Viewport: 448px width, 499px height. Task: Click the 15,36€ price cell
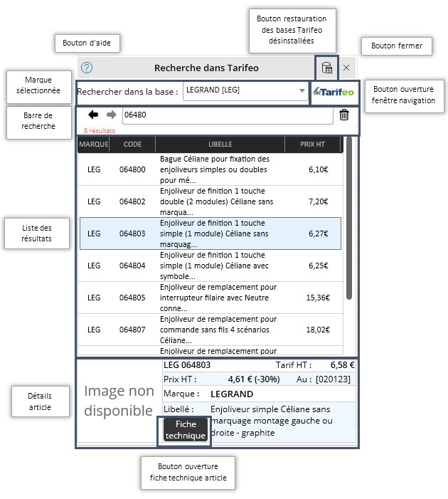coord(318,298)
